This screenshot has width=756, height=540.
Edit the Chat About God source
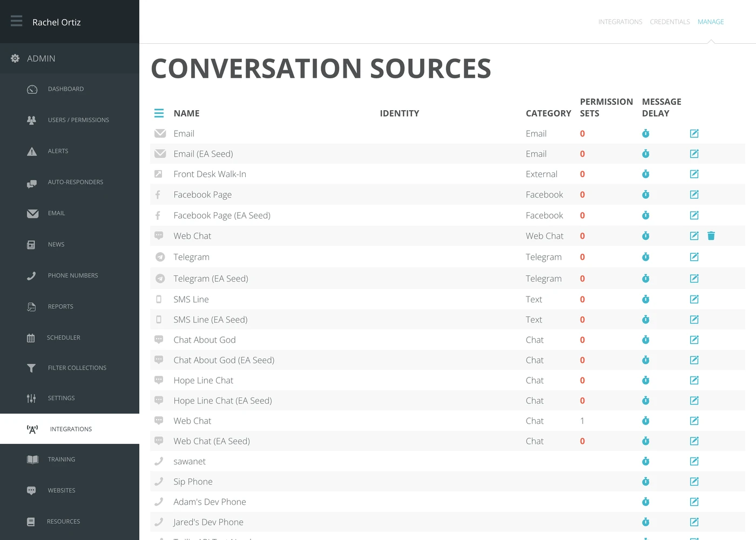694,340
